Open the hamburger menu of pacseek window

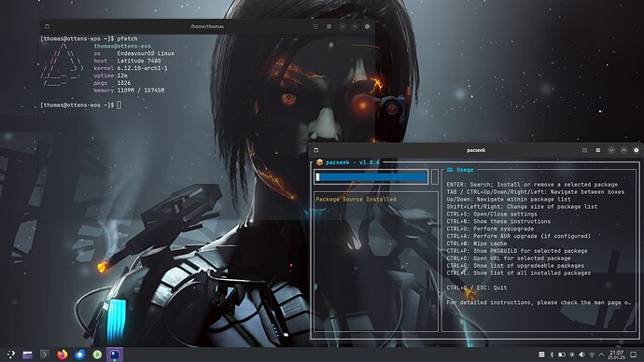tap(598, 150)
